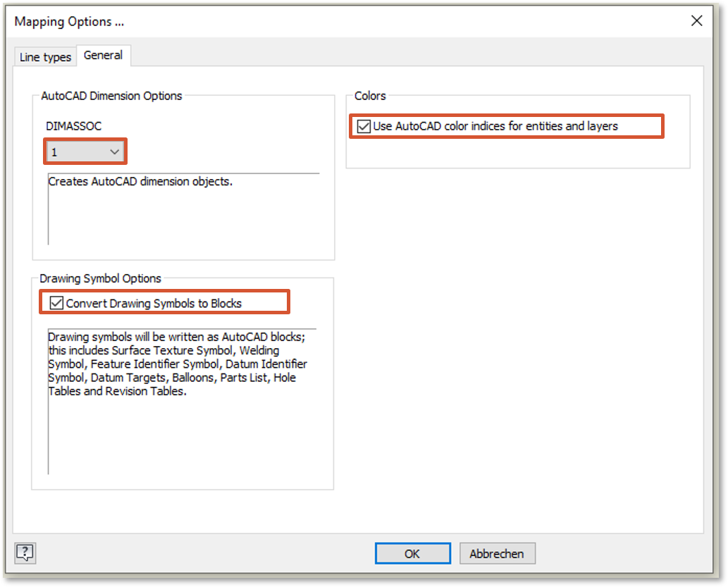Click the DIMASSOC label text

pyautogui.click(x=73, y=126)
